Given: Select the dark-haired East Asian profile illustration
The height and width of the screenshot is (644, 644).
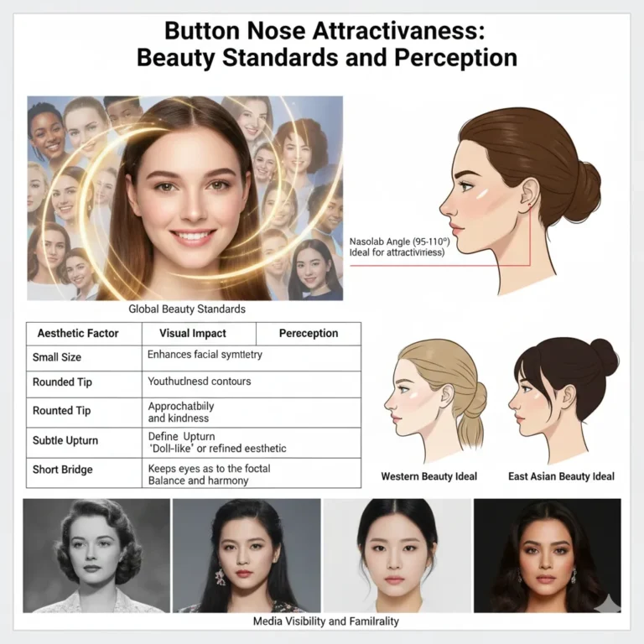Looking at the screenshot, I should tap(563, 401).
